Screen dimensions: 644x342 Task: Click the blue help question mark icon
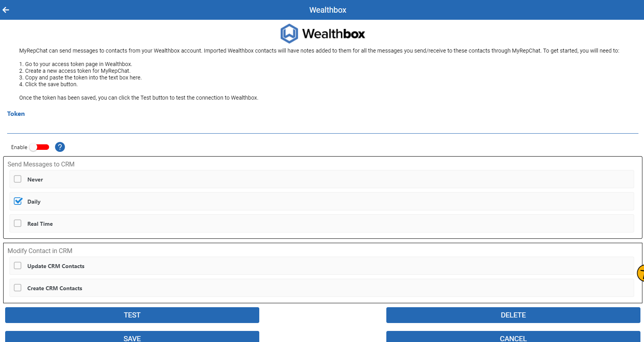pyautogui.click(x=60, y=147)
